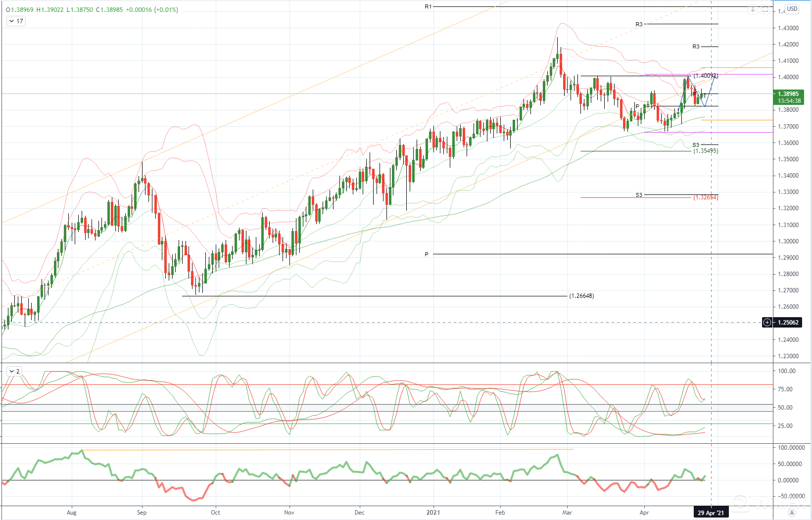This screenshot has width=812, height=520.
Task: Open the USD currency selector
Action: (x=792, y=9)
